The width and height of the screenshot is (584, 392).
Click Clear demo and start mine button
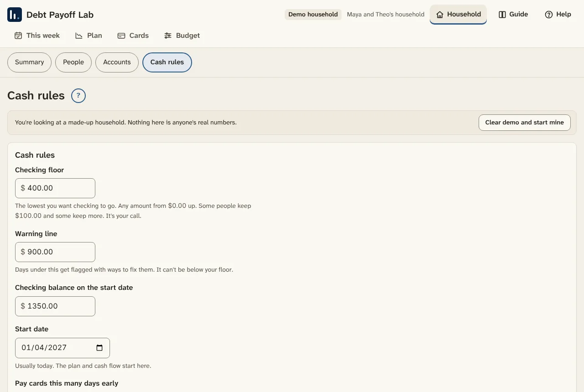[x=524, y=123]
